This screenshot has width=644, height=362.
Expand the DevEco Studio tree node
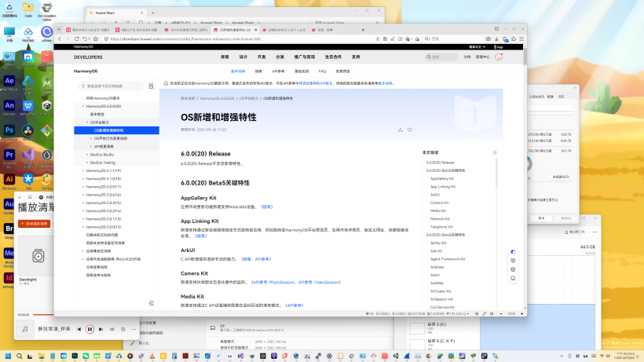click(87, 155)
